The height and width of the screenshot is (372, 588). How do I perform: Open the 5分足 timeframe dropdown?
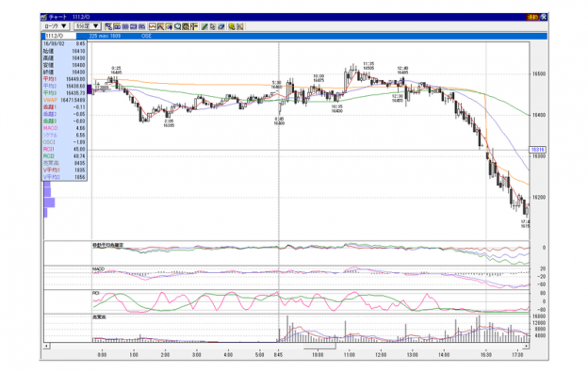88,26
